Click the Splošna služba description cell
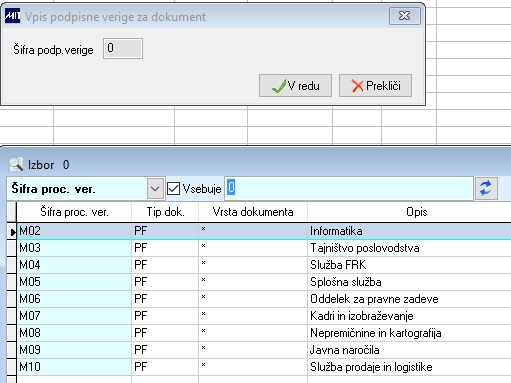Image resolution: width=511 pixels, height=383 pixels. click(x=409, y=282)
